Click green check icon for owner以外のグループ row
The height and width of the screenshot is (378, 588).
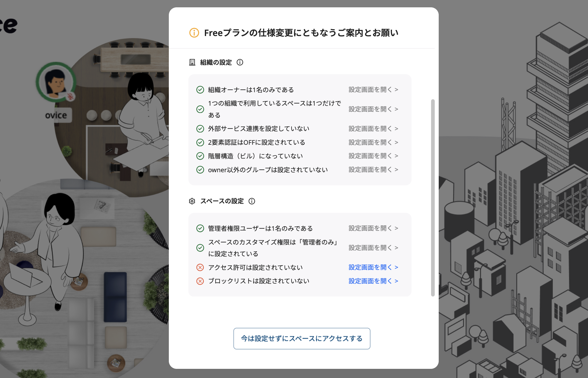click(200, 169)
